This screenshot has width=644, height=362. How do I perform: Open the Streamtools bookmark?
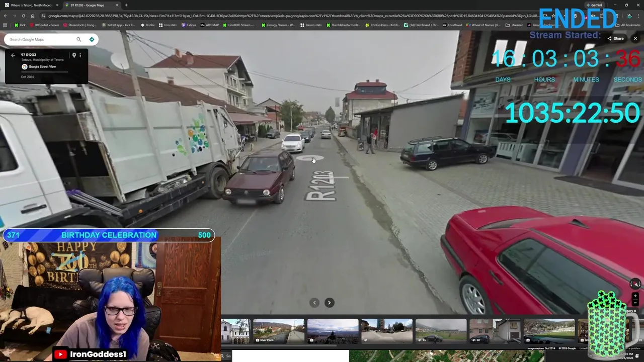coord(80,25)
